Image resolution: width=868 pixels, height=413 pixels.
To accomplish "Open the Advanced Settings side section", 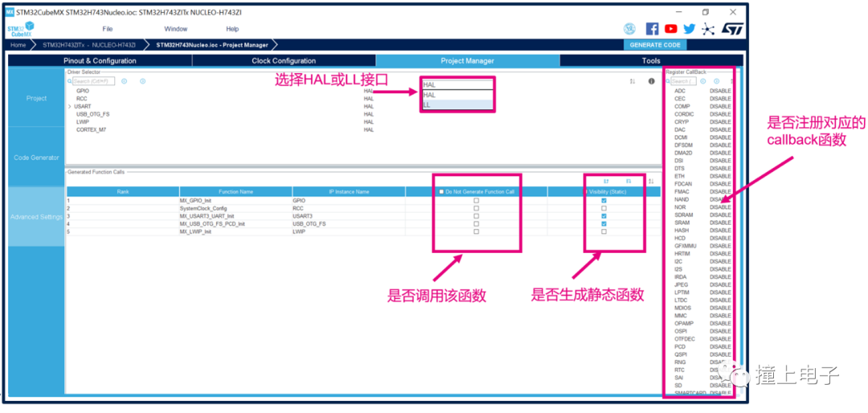I will 36,217.
